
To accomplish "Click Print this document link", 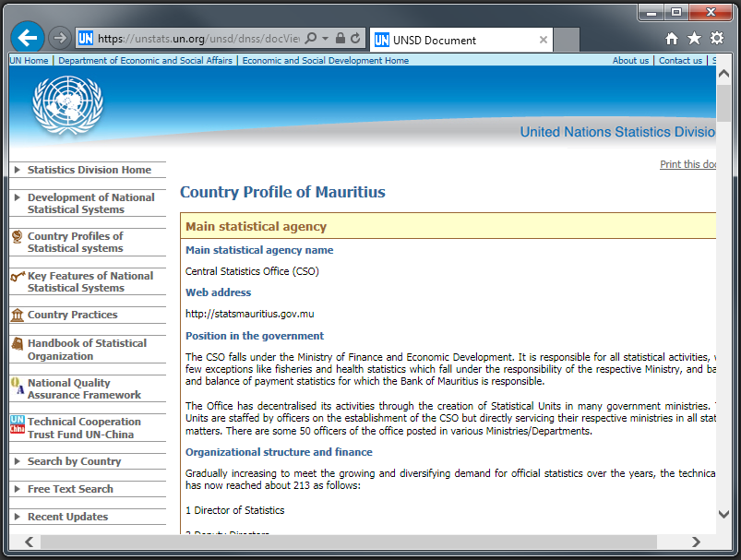I will click(687, 164).
